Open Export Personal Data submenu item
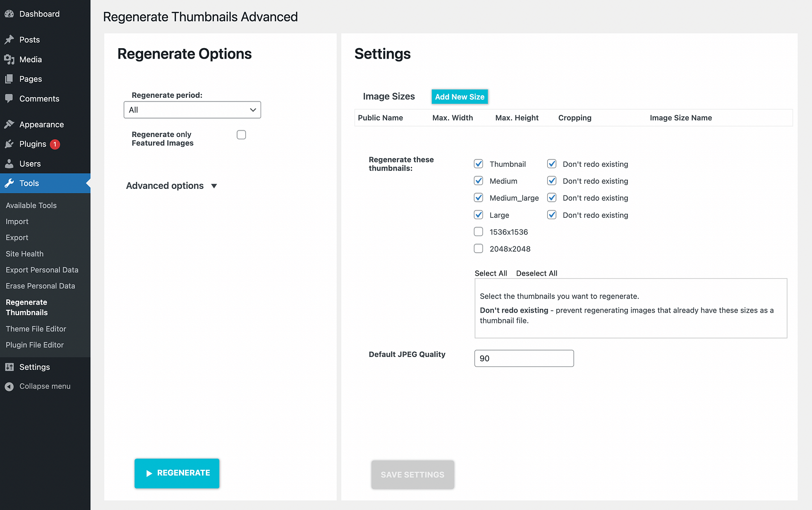Viewport: 812px width, 510px height. click(42, 270)
